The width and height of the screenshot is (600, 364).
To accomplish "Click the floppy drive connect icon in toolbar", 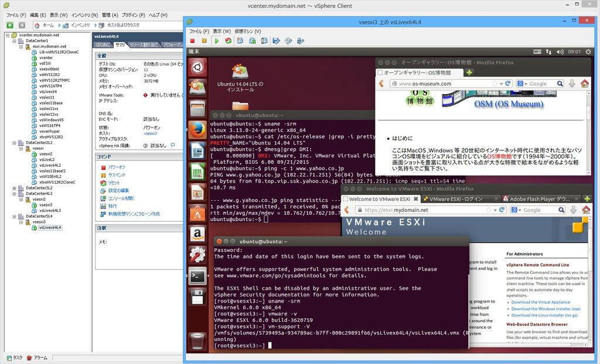I will 277,40.
